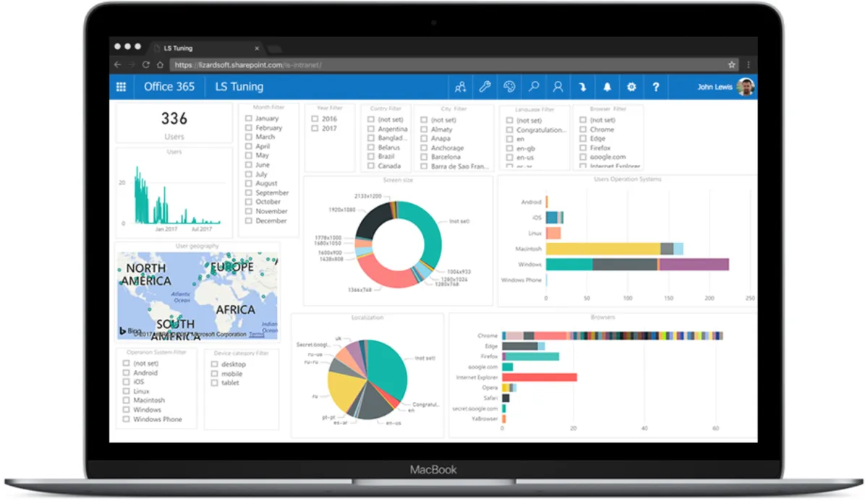Check January in Month Filter
The image size is (868, 501).
click(249, 118)
